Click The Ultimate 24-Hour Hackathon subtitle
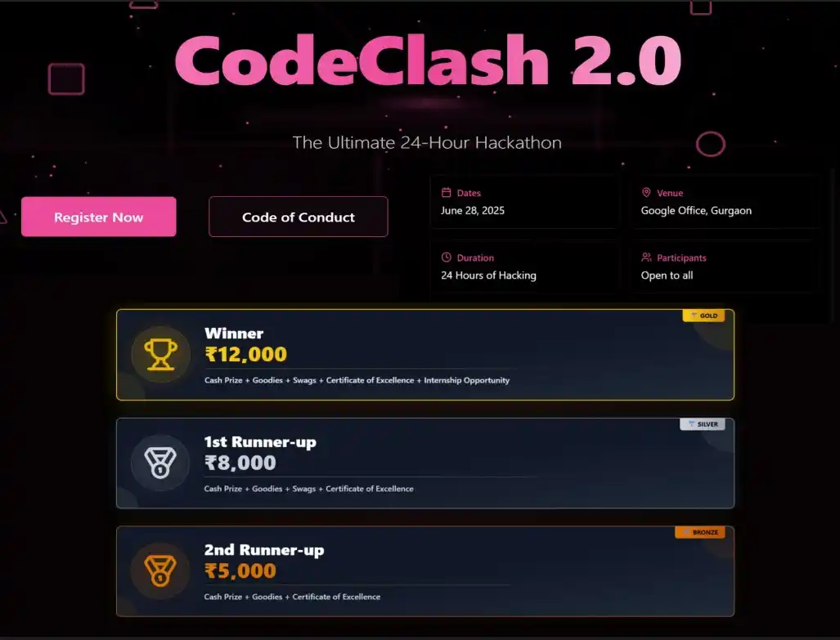840x640 pixels. [427, 142]
